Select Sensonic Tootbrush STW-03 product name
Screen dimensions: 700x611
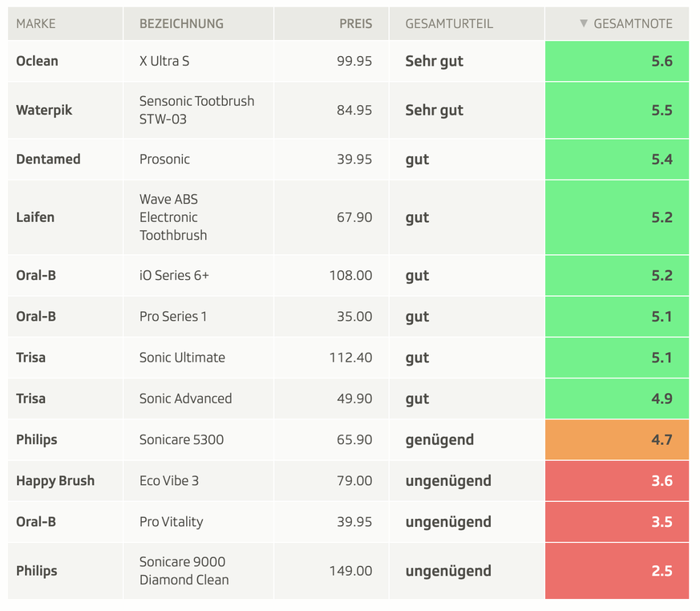click(x=196, y=111)
